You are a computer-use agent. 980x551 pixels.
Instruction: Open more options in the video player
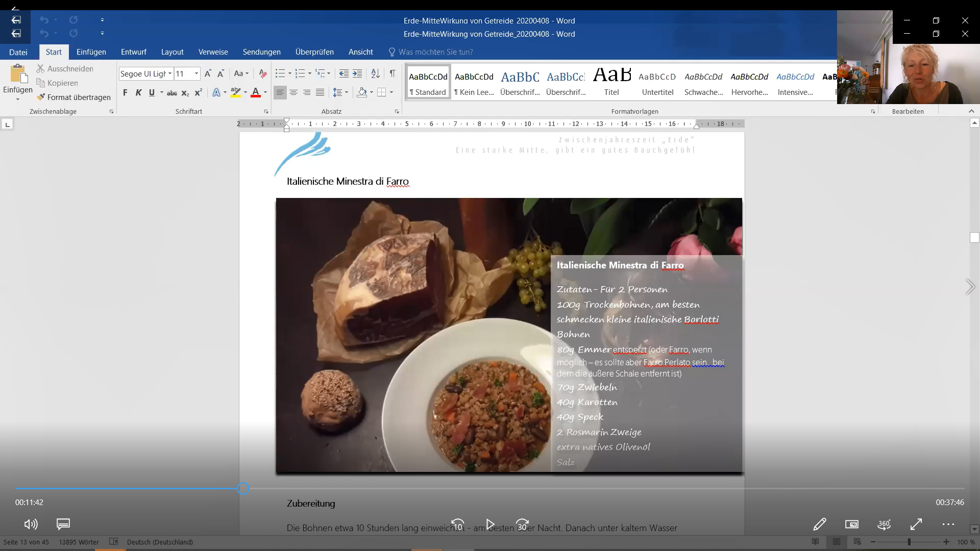click(948, 524)
